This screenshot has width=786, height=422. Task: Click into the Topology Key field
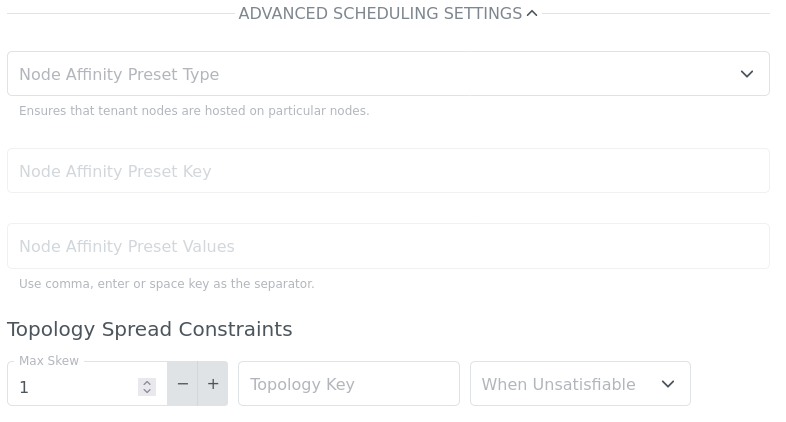click(x=348, y=384)
